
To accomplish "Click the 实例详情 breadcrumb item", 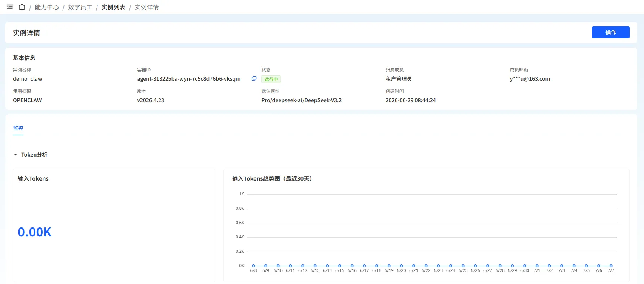I will point(146,7).
